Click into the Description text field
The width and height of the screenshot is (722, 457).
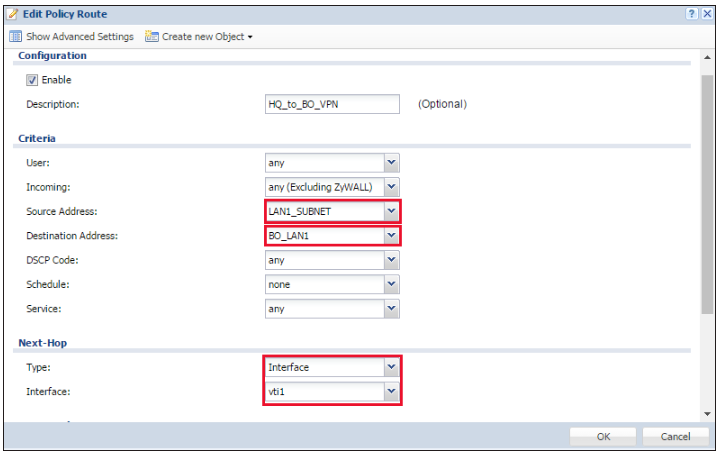coord(327,104)
